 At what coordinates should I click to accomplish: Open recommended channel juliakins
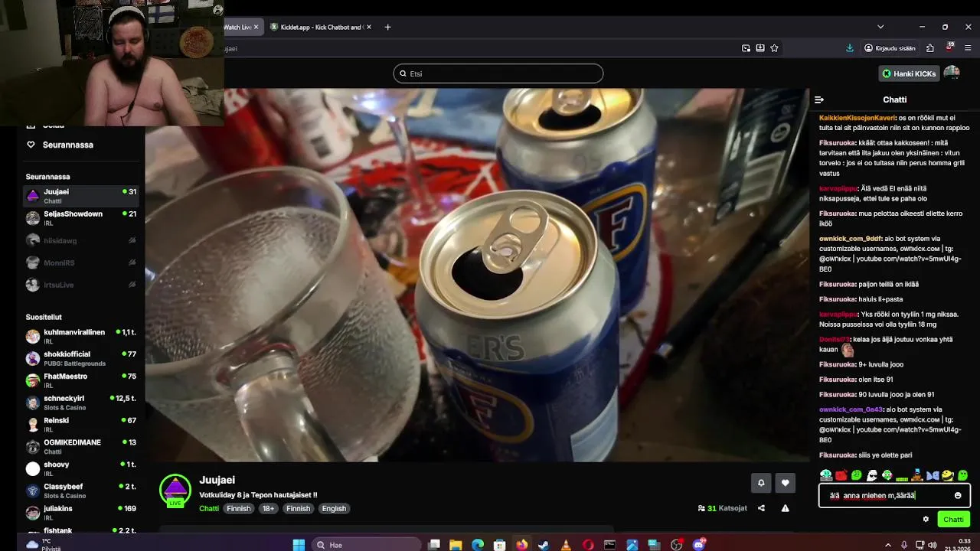[x=81, y=512]
